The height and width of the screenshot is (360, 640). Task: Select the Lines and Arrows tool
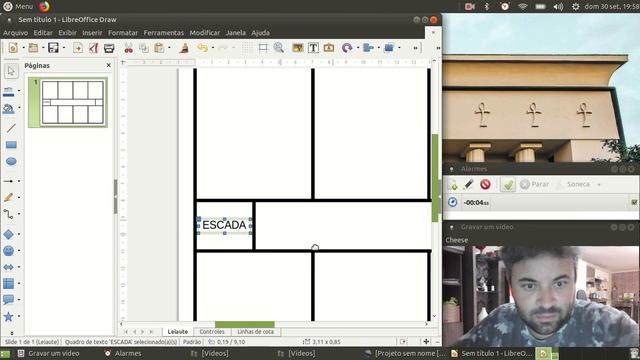(x=9, y=181)
